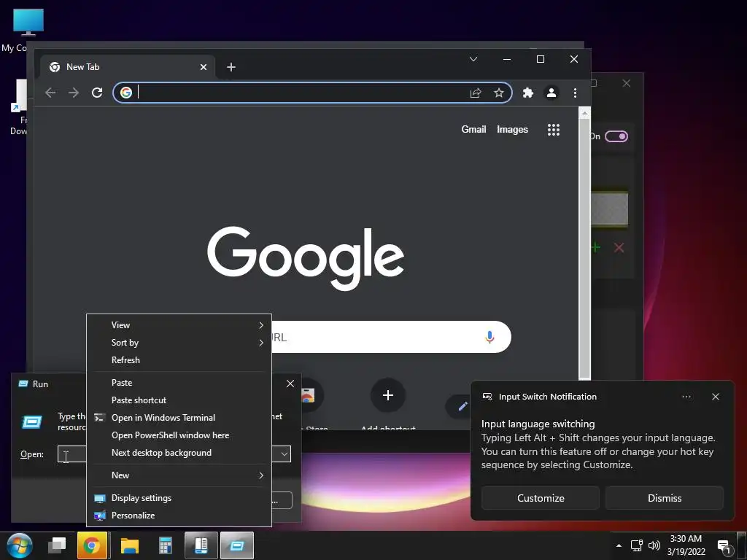Image resolution: width=747 pixels, height=560 pixels.
Task: Close the New Tab tab
Action: (x=204, y=67)
